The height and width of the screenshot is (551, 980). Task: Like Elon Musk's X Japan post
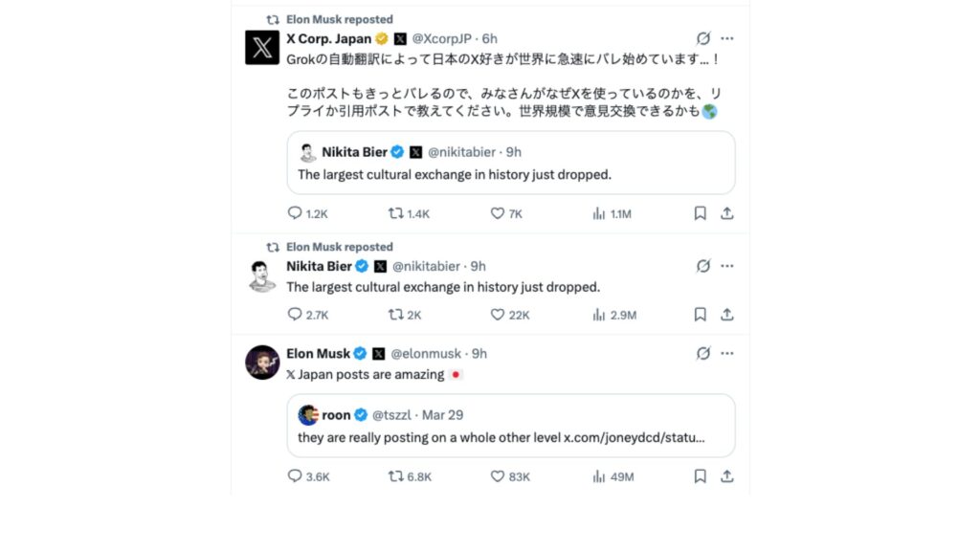coord(498,476)
